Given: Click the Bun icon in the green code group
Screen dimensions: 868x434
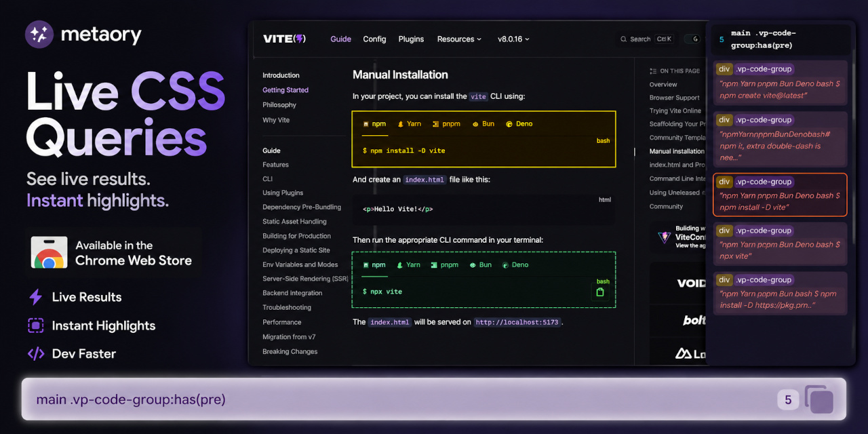Looking at the screenshot, I should [473, 265].
